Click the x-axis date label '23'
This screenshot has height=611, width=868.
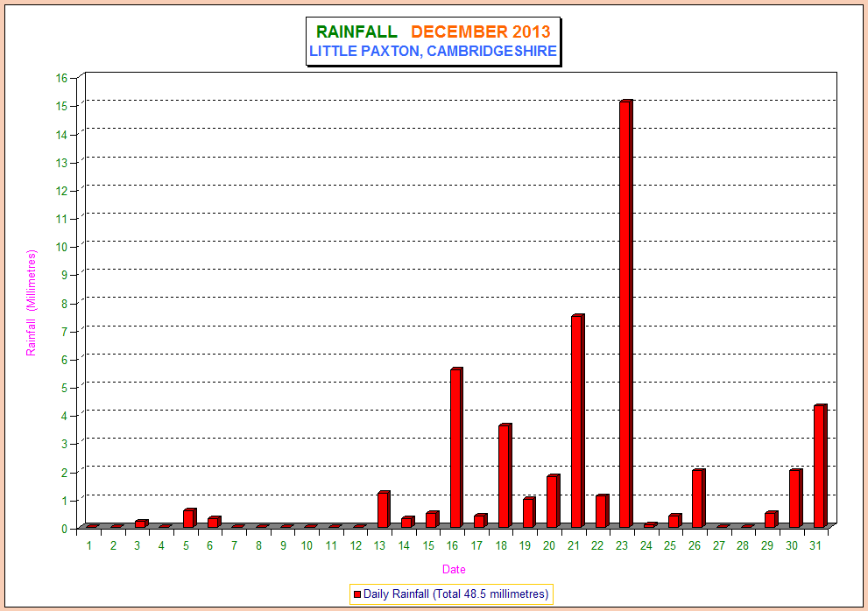[x=622, y=545]
